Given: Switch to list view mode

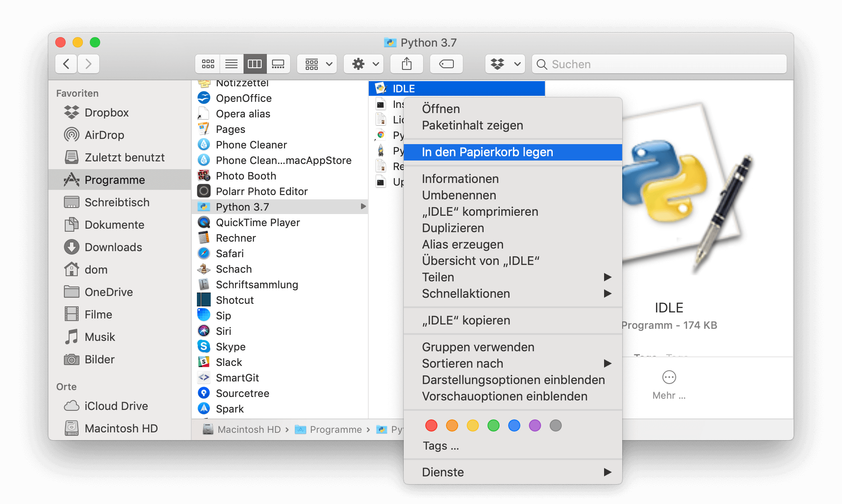Looking at the screenshot, I should point(231,64).
